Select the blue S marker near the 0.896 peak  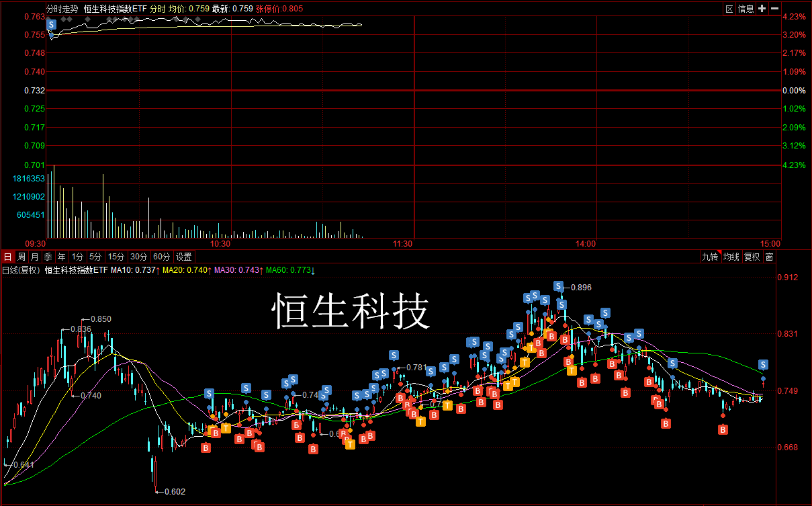[557, 286]
